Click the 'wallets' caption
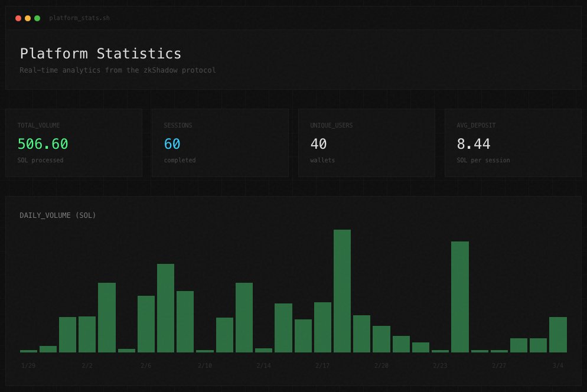 pos(322,160)
